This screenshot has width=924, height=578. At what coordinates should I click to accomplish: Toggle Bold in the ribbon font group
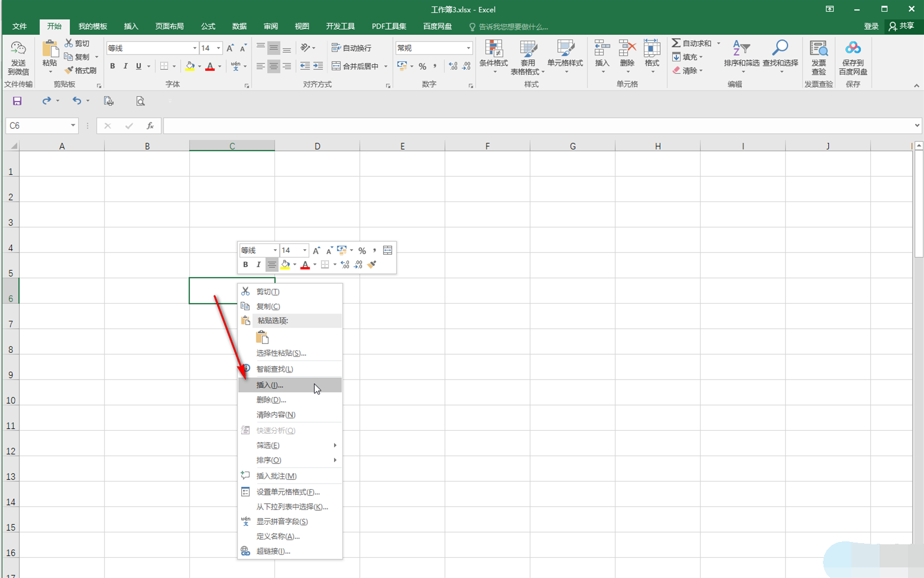pos(112,66)
